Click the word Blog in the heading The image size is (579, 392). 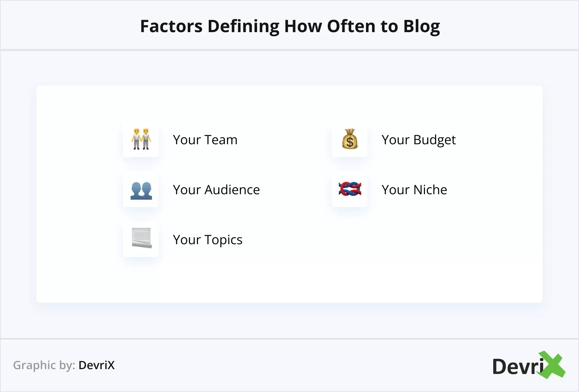tap(422, 26)
